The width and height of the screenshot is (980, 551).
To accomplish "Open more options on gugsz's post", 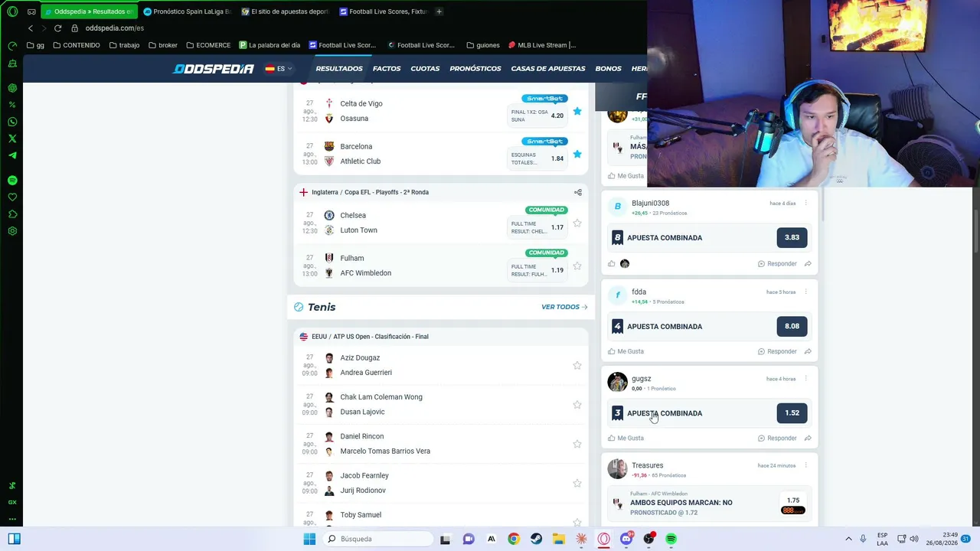I will point(806,379).
